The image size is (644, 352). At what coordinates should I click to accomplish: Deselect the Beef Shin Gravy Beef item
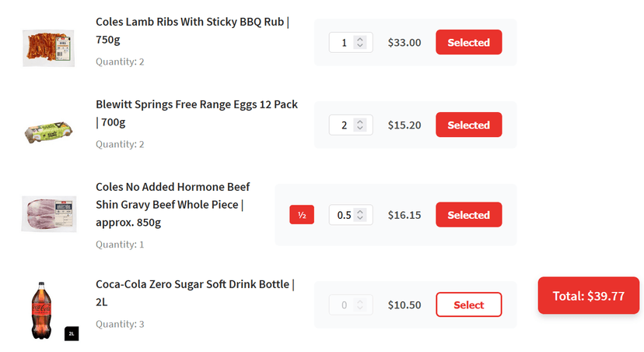coord(468,215)
